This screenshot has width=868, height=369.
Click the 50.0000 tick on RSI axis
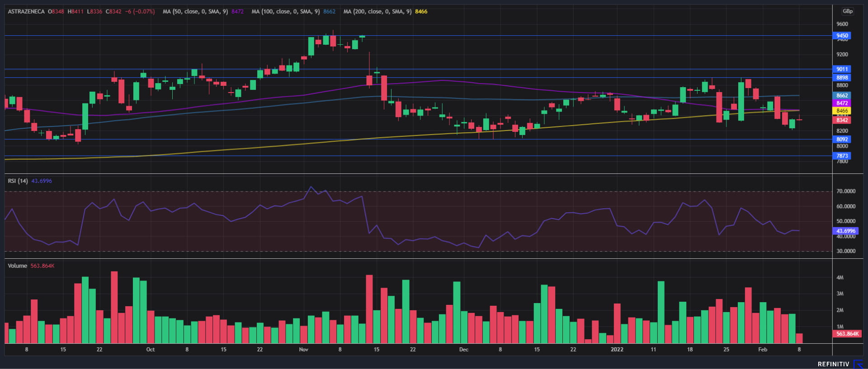(x=845, y=221)
